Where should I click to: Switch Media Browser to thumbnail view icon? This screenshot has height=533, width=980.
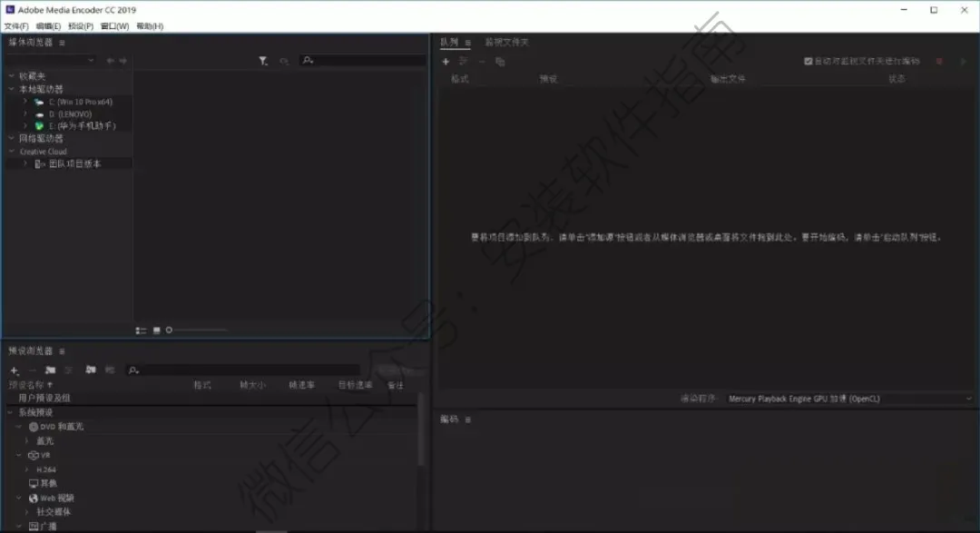coord(157,331)
